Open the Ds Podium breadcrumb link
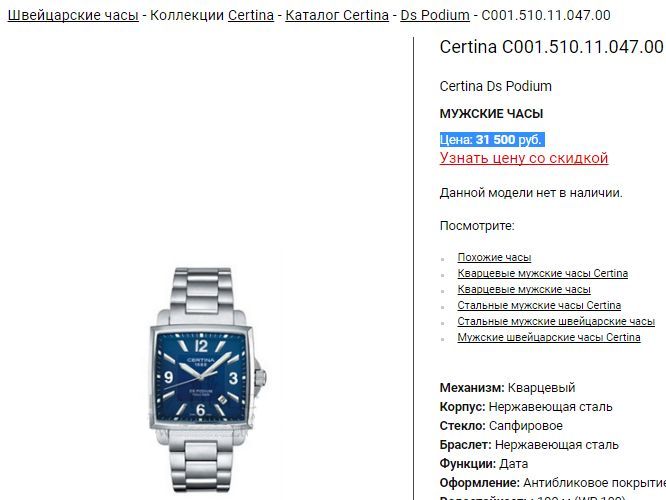Image resolution: width=666 pixels, height=500 pixels. [x=435, y=15]
